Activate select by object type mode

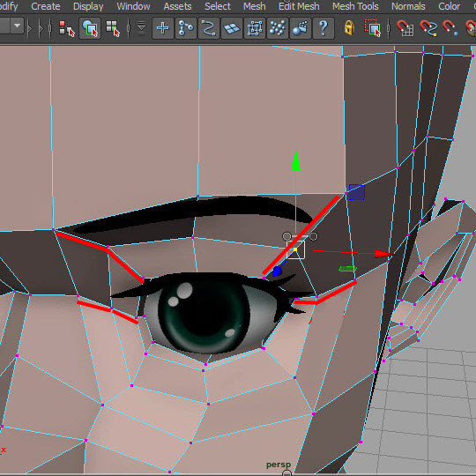[x=90, y=28]
